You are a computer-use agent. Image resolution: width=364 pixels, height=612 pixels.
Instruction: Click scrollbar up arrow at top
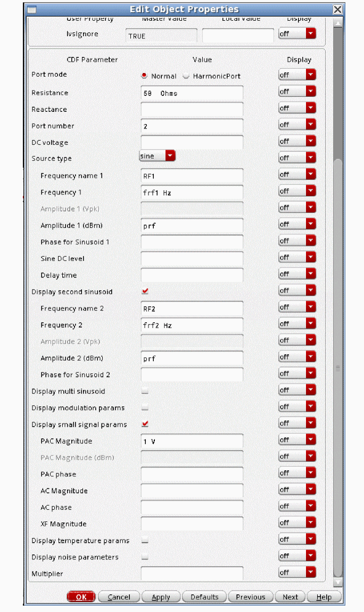[337, 23]
